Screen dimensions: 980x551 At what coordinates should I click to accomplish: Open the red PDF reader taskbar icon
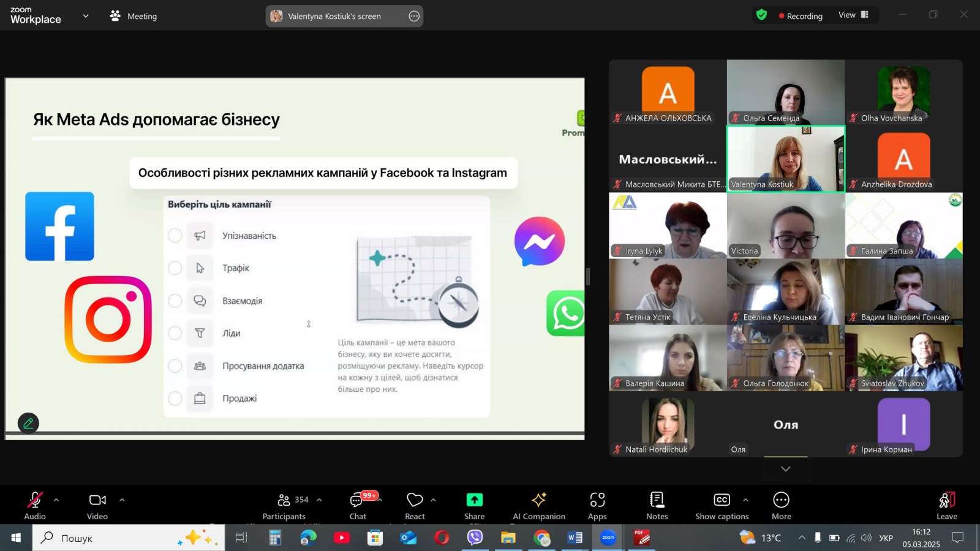point(641,538)
